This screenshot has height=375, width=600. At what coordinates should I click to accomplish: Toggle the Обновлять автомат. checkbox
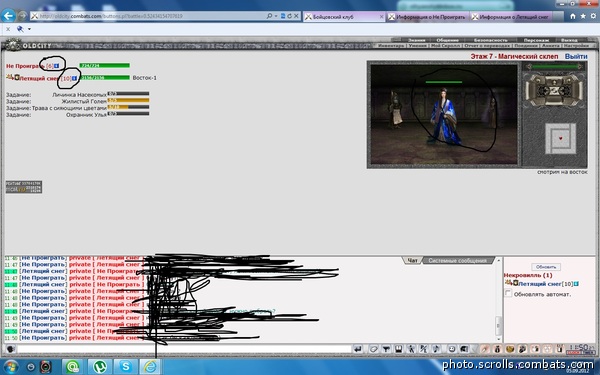coord(508,293)
